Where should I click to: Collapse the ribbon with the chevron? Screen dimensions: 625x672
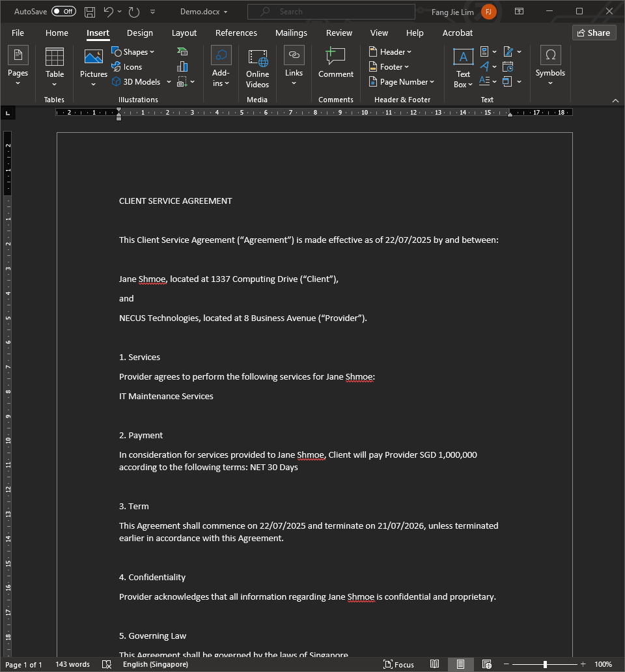[x=615, y=100]
